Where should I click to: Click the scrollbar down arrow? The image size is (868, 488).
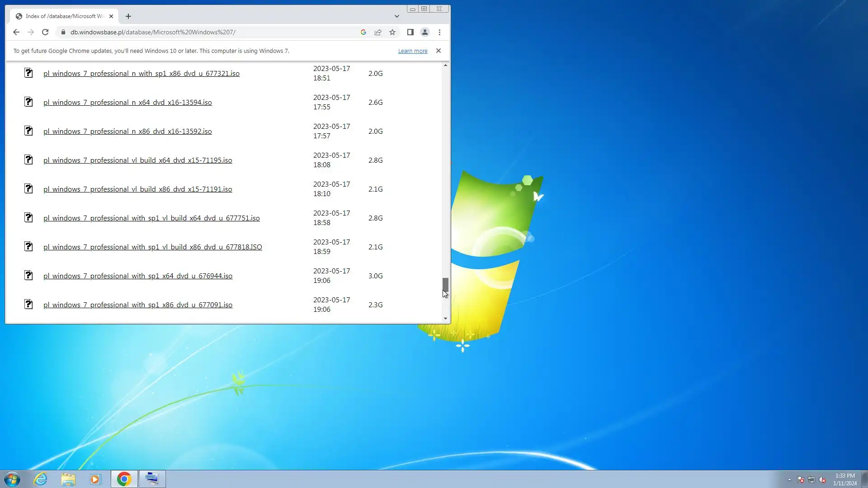[x=445, y=319]
